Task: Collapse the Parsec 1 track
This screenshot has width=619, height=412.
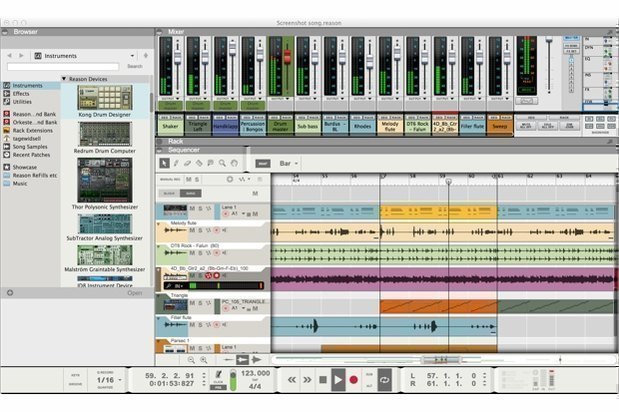Action: [x=159, y=341]
